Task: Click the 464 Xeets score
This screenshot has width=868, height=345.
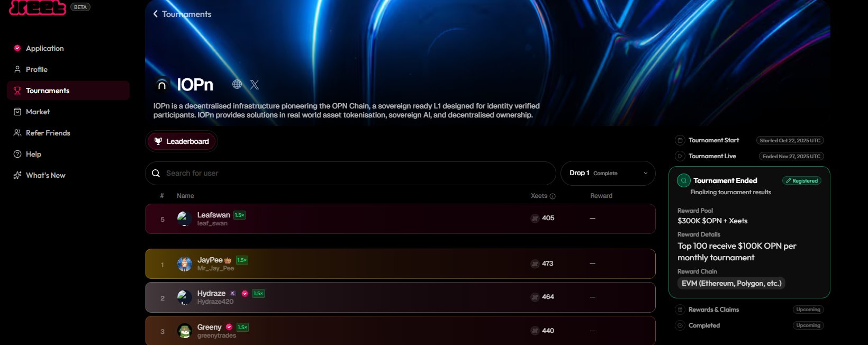Action: pos(548,297)
